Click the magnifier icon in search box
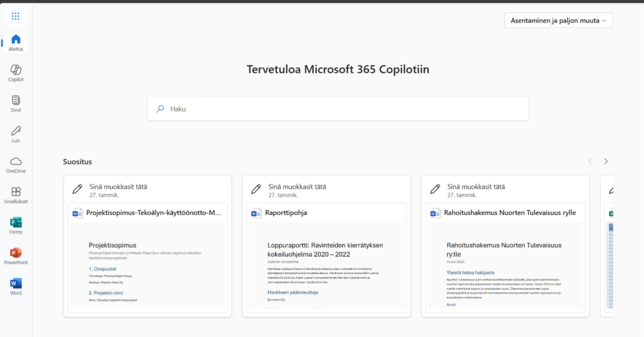Image resolution: width=644 pixels, height=337 pixels. pyautogui.click(x=160, y=109)
